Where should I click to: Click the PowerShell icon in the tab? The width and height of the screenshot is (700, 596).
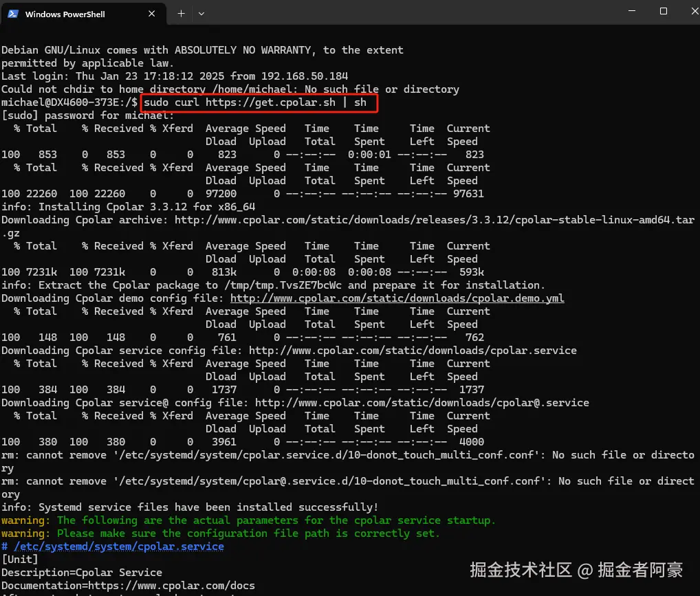[x=13, y=14]
